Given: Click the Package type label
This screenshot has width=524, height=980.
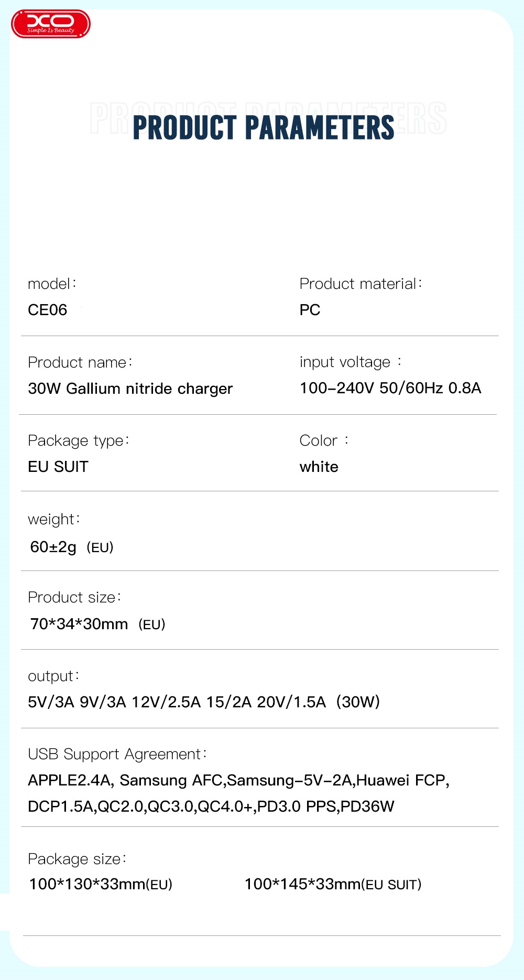Looking at the screenshot, I should 78,440.
